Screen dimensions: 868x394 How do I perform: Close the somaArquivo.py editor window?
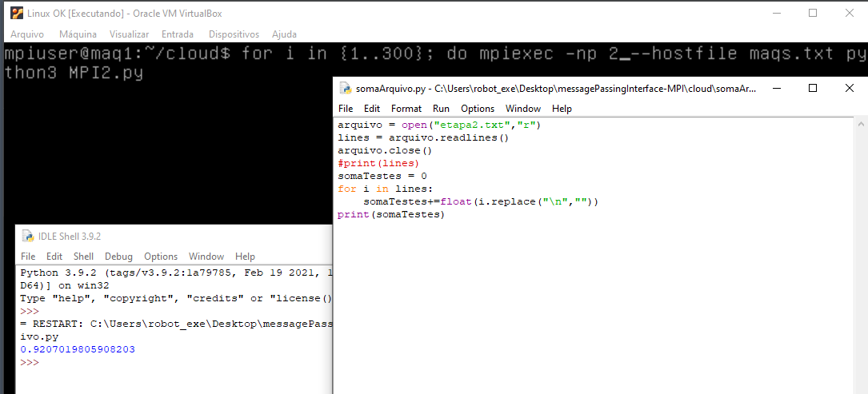849,88
